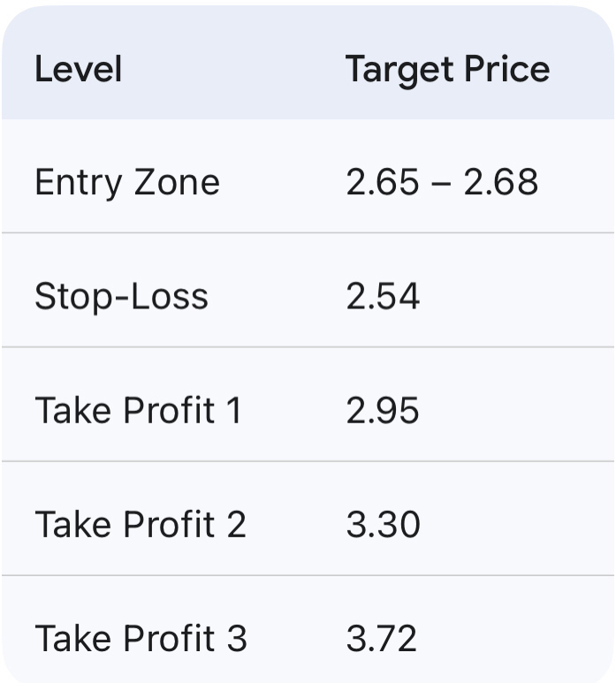Click the 2.95 target price
The width and height of the screenshot is (616, 683).
pos(383,411)
